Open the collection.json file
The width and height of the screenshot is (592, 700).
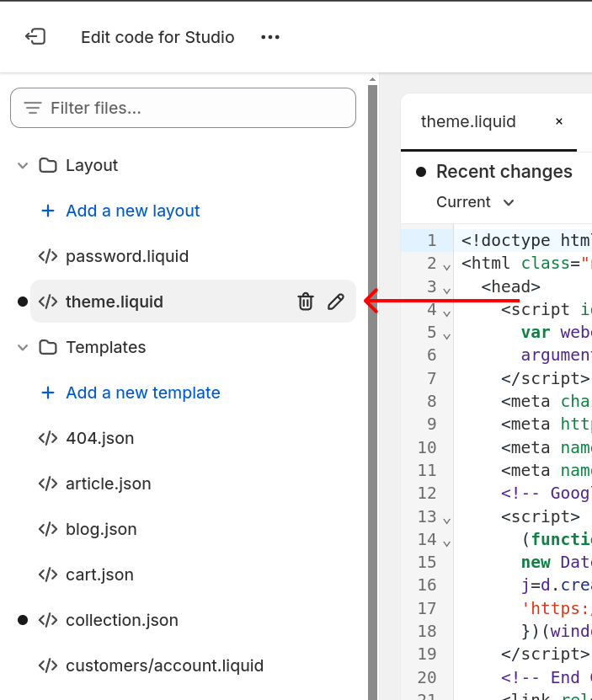[x=121, y=620]
